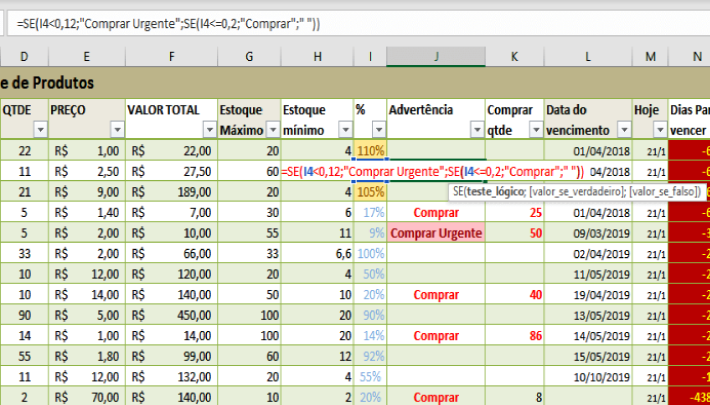Viewport: 710px width, 405px height.
Task: Open the Comprar qtde filter button
Action: [x=536, y=130]
